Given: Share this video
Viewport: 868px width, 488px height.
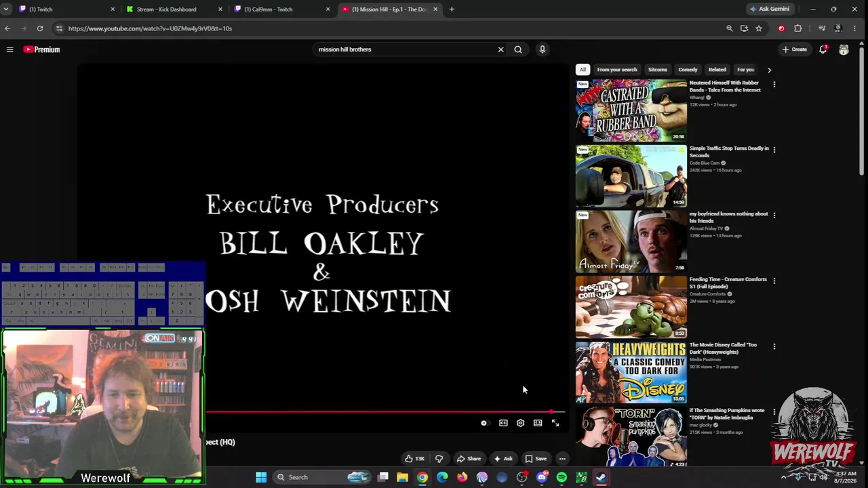Looking at the screenshot, I should (469, 459).
